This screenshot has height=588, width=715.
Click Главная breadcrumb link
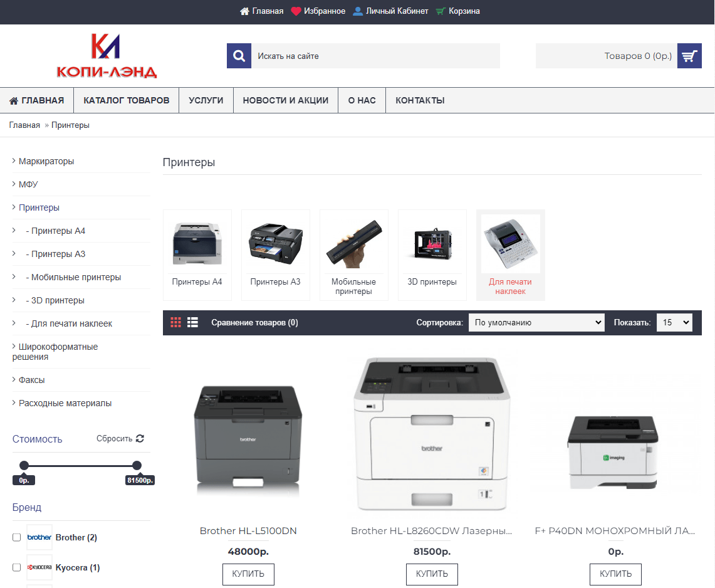[24, 125]
